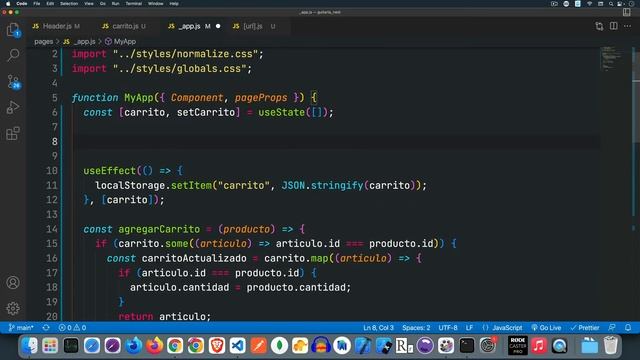Toggle the layout panel icon in title bar

[x=627, y=12]
